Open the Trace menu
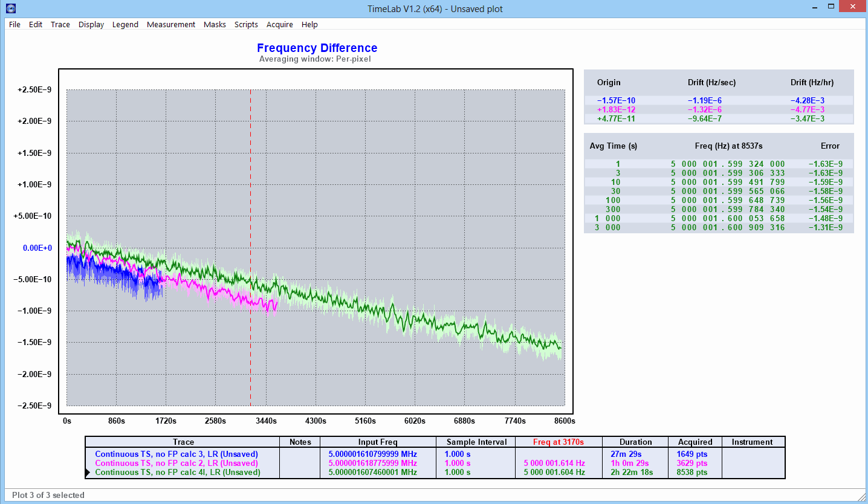 coord(60,25)
